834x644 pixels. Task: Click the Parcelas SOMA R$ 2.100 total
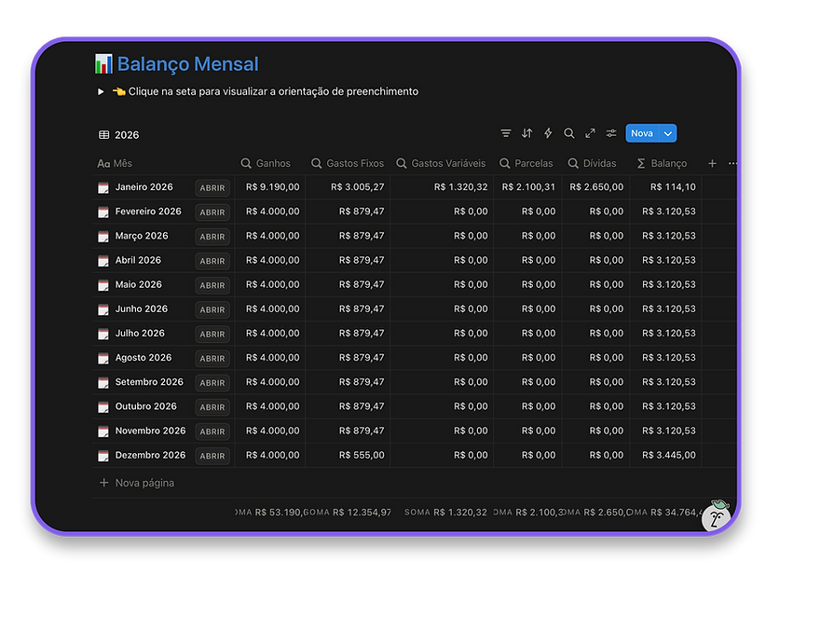tap(527, 512)
